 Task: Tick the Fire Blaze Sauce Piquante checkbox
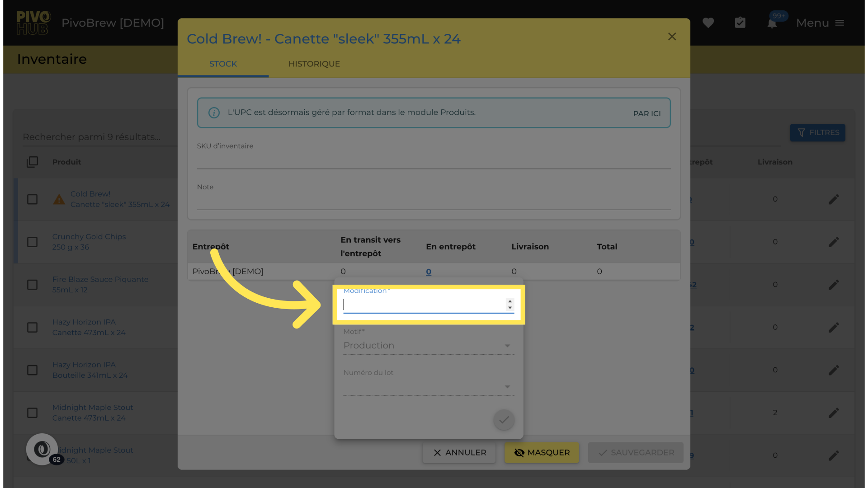(x=32, y=285)
